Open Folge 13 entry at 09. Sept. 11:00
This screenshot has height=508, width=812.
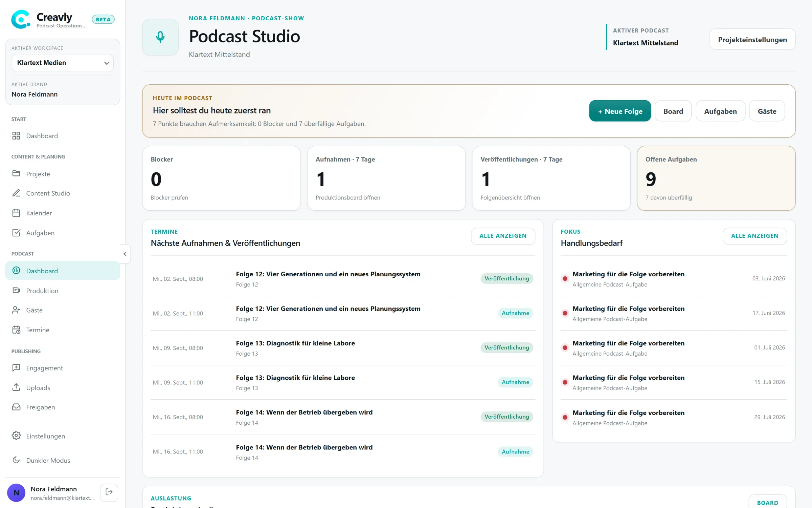343,382
